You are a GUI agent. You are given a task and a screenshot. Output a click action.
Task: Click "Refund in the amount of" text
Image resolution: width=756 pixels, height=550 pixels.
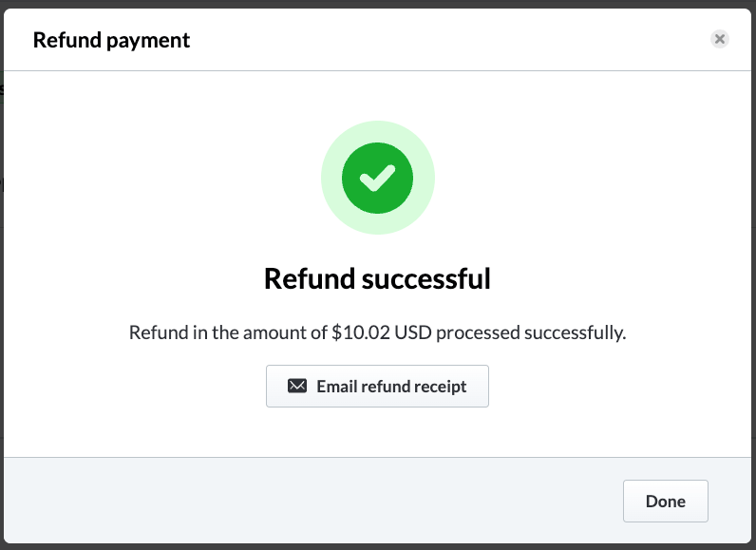[x=228, y=333]
